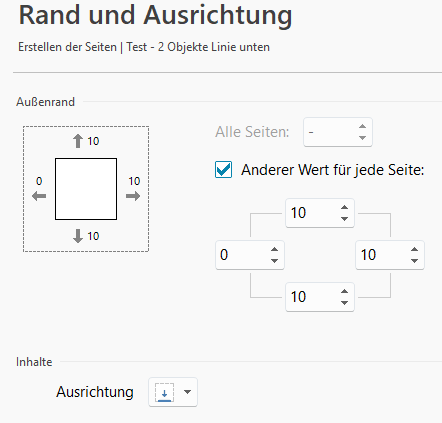Click into the top margin input field
This screenshot has height=423, width=442.
pyautogui.click(x=312, y=213)
